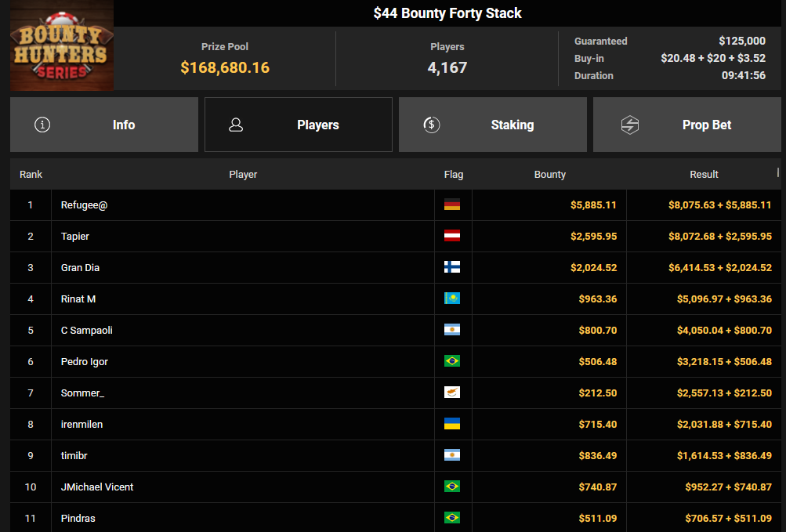Viewport: 786px width, 532px height.
Task: Select player Tapier in the list
Action: [75, 237]
